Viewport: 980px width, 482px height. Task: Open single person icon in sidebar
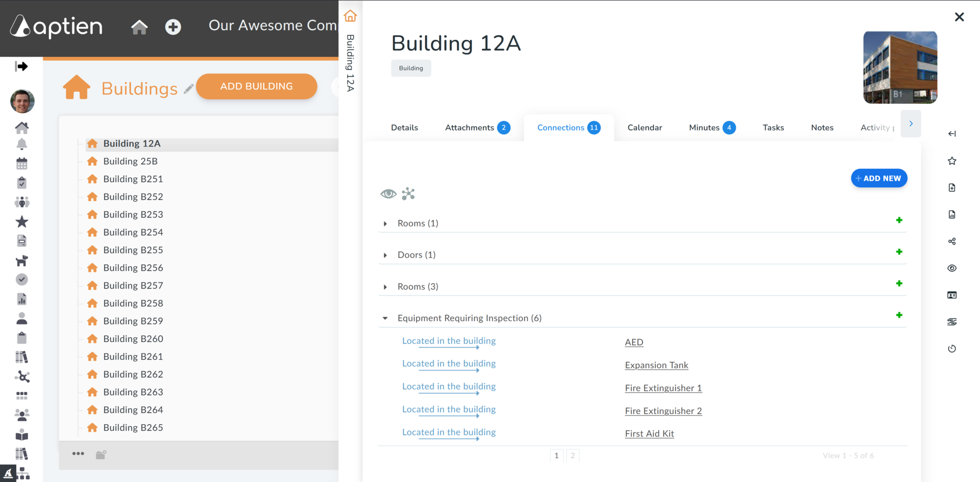(21, 319)
